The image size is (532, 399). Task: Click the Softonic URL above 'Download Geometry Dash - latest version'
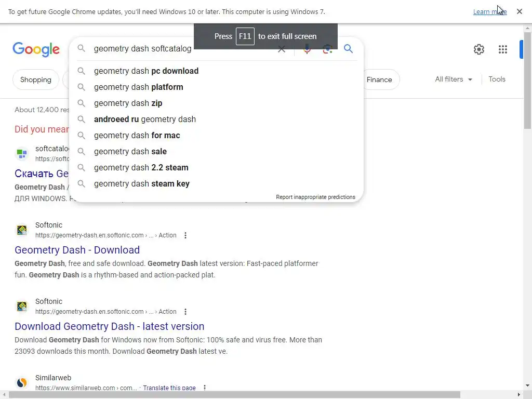[x=106, y=312]
